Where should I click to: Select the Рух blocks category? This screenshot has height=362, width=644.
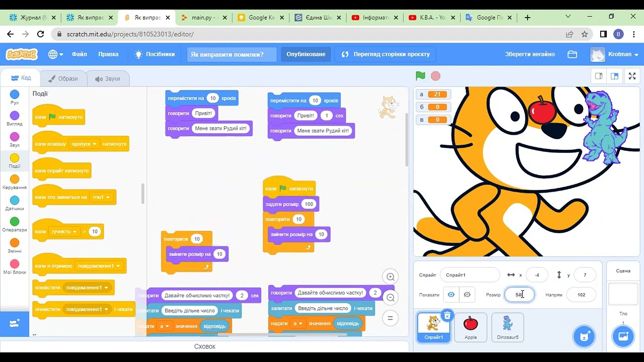click(15, 97)
